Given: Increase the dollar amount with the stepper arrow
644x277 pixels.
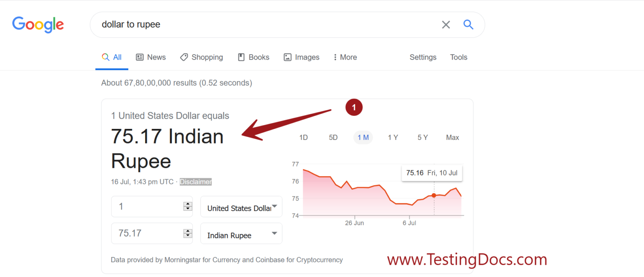Looking at the screenshot, I should click(187, 204).
